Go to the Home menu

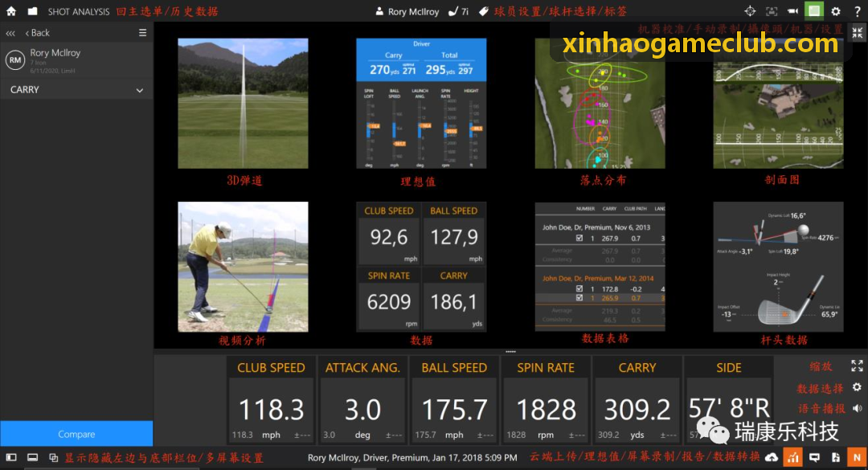click(11, 11)
